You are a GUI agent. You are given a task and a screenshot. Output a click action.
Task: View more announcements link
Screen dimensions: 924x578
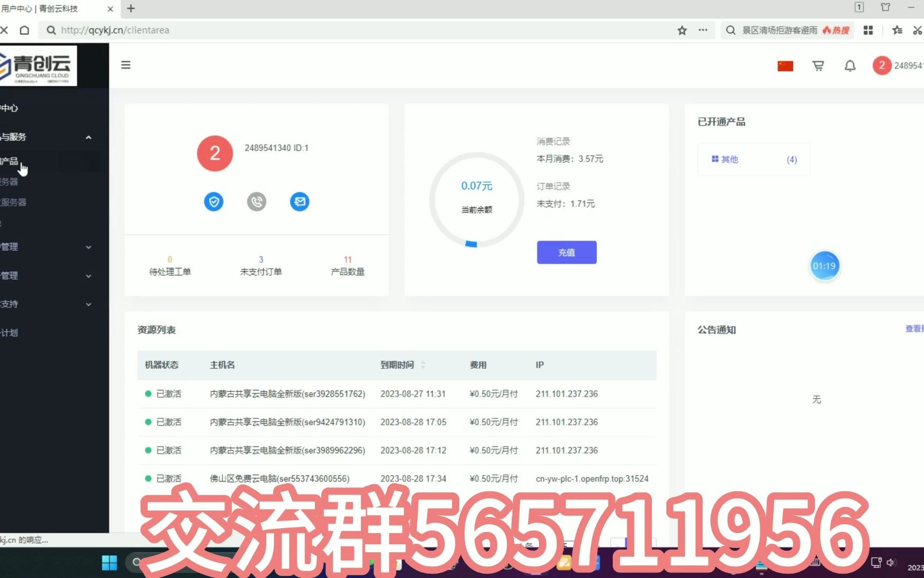[x=914, y=329]
